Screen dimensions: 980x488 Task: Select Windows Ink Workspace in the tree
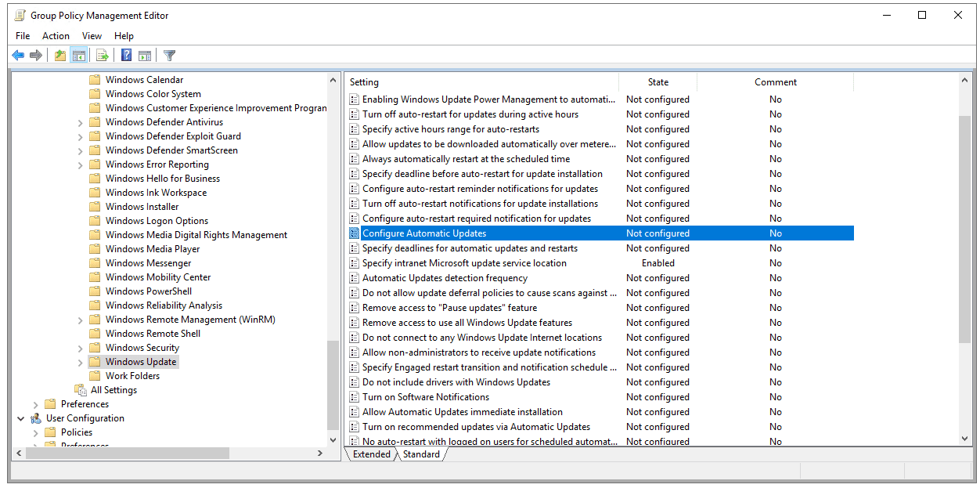(x=156, y=193)
